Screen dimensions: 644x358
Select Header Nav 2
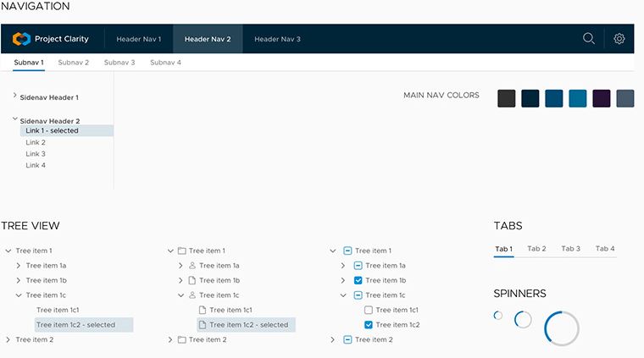tap(208, 39)
